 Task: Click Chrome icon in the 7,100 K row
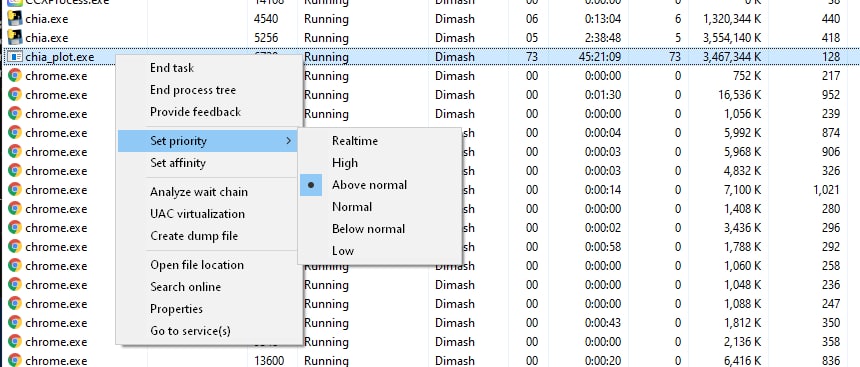pos(15,190)
